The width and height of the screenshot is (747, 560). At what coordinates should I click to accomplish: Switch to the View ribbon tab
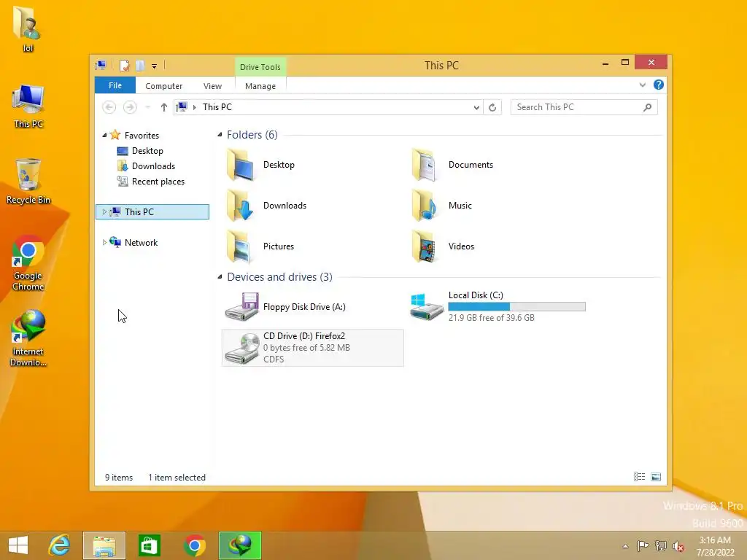pyautogui.click(x=212, y=86)
